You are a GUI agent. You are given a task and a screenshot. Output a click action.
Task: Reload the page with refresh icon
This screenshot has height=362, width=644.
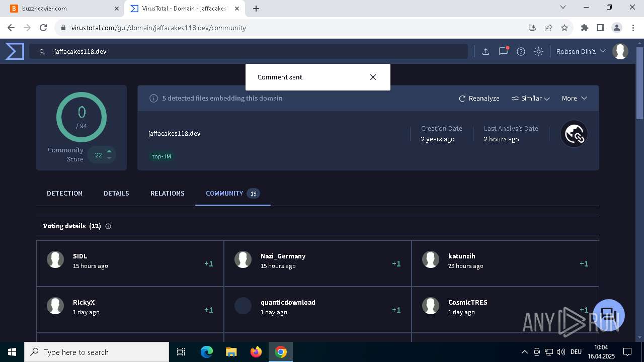[x=43, y=28]
